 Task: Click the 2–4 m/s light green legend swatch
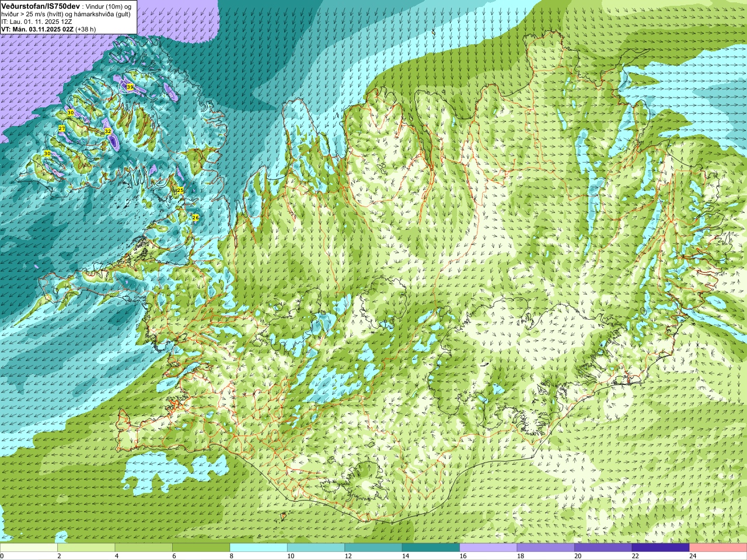tap(86, 548)
